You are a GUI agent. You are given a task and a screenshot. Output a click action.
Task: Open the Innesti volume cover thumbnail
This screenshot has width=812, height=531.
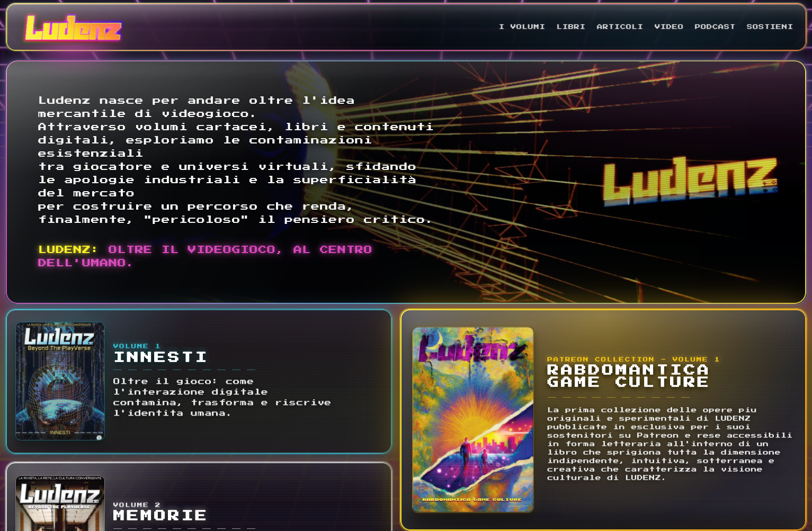click(60, 381)
